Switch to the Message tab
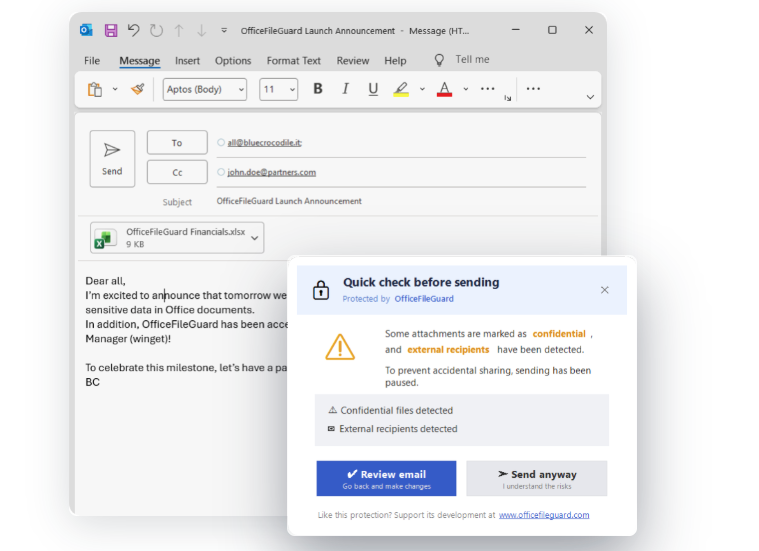759x551 pixels. [140, 61]
